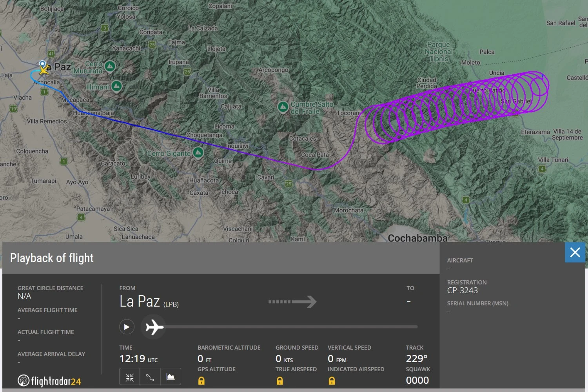
Task: Click the airplane marker on the playback timeline
Action: click(x=153, y=327)
